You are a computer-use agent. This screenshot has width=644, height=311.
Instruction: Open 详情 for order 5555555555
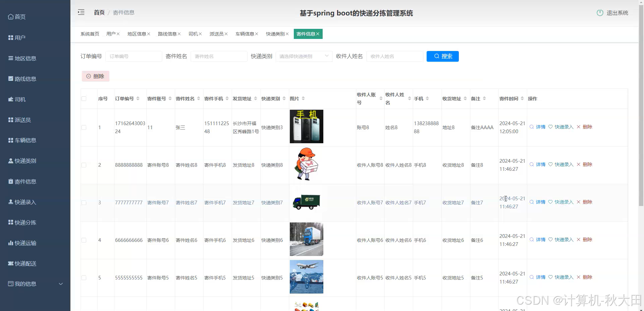(538, 277)
